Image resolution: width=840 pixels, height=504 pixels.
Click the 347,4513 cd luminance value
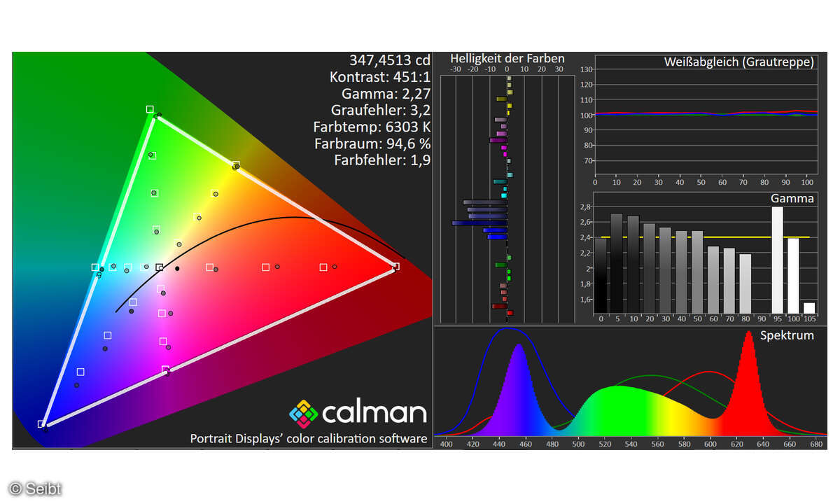[389, 60]
